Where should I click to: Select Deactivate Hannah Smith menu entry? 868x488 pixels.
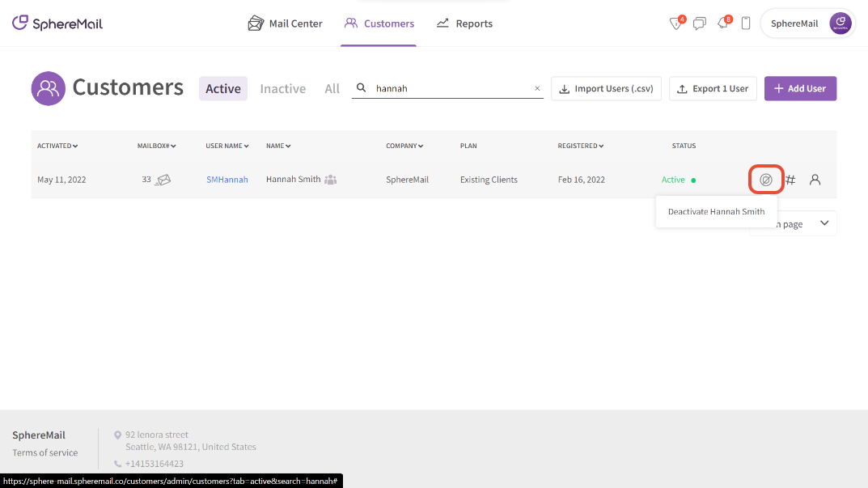pos(716,211)
